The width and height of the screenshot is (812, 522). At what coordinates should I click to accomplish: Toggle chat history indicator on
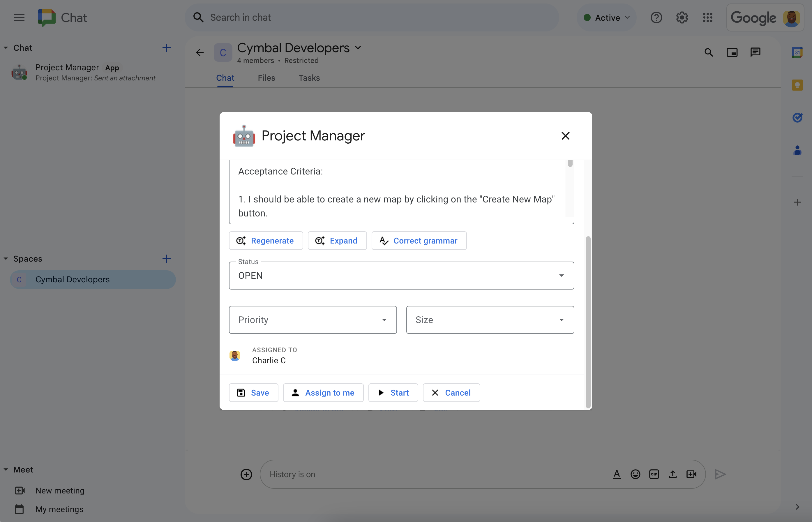click(x=292, y=473)
